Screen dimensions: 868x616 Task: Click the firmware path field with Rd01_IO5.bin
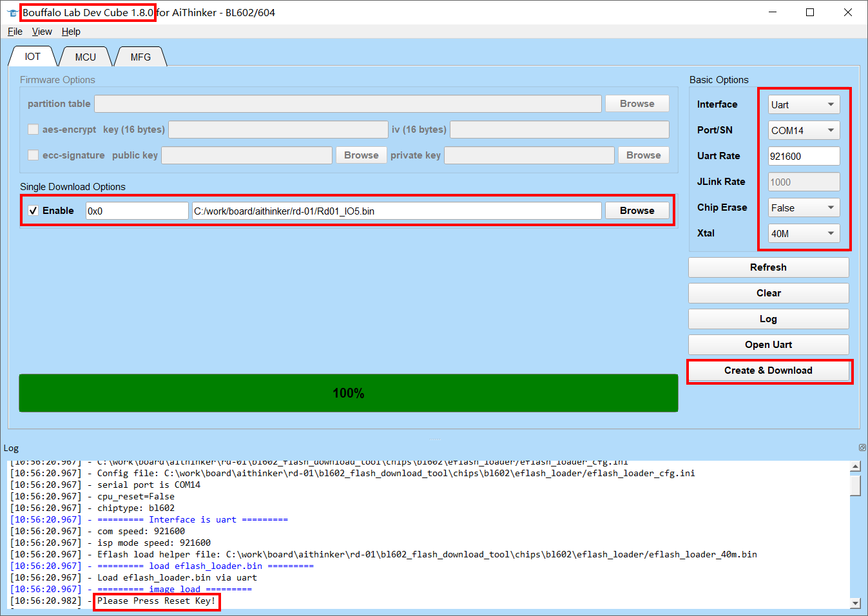tap(396, 211)
